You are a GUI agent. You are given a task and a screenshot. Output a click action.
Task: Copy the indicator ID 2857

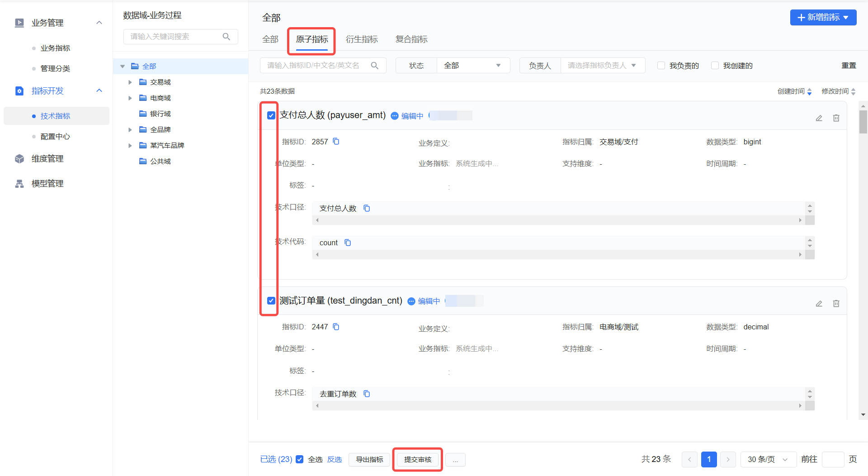336,142
